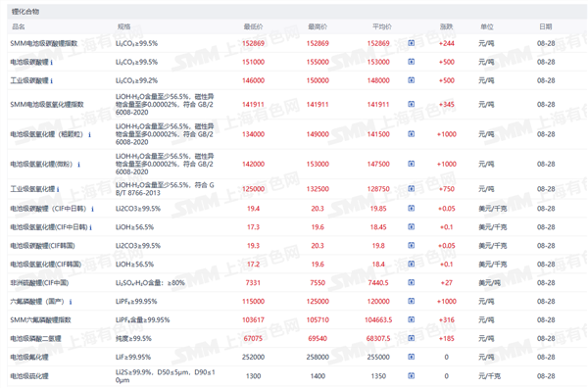The image size is (588, 388).
Task: Click info icon beside 六氟磷酸锂（国产）
Action: [71, 302]
